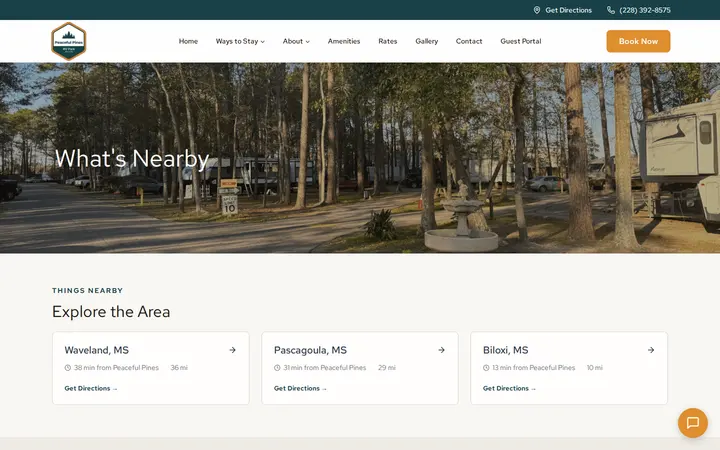Expand the Ways to Stay dropdown chevron
This screenshot has height=450, width=720.
[263, 42]
